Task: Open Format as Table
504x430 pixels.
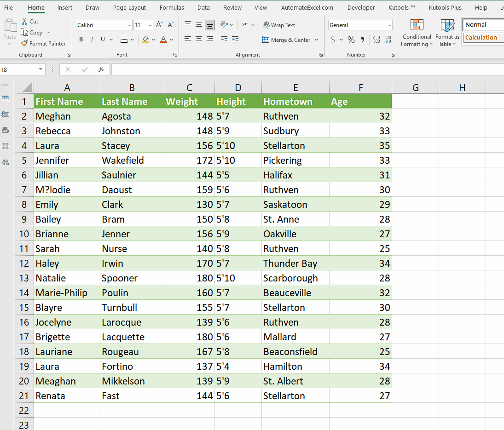Action: click(x=447, y=33)
